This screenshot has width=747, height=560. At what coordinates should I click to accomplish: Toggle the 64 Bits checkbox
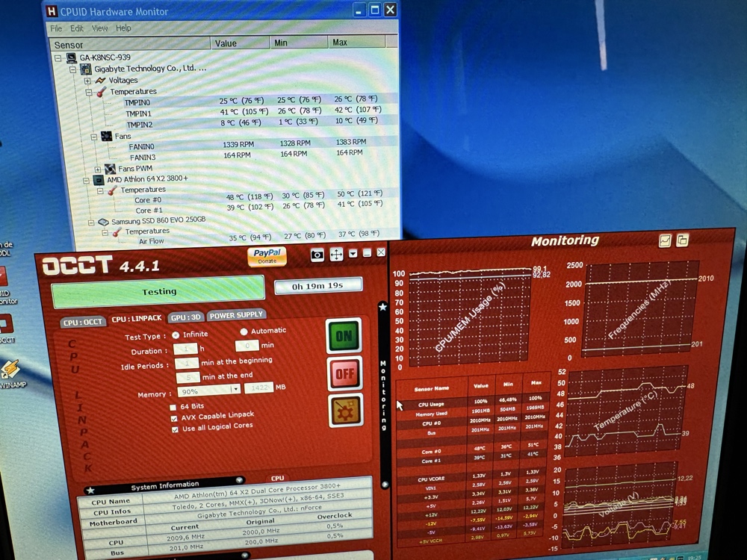pos(173,407)
